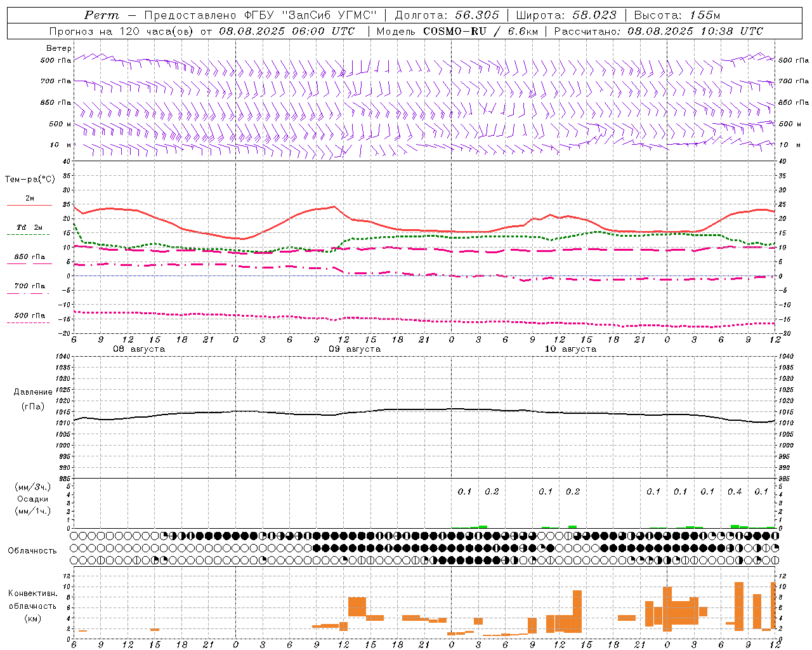Click the Модель COSMO-RU / 6.6км label
This screenshot has width=812, height=650.
click(x=457, y=31)
